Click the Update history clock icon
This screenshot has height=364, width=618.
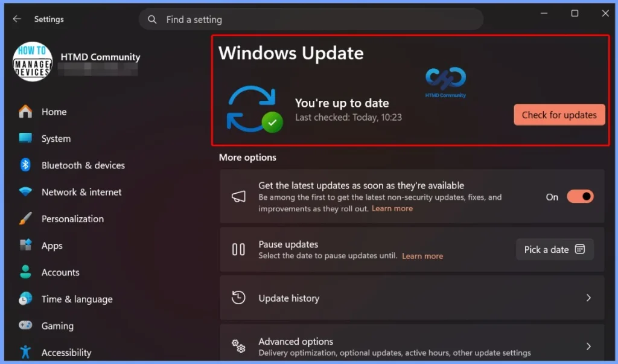click(238, 298)
